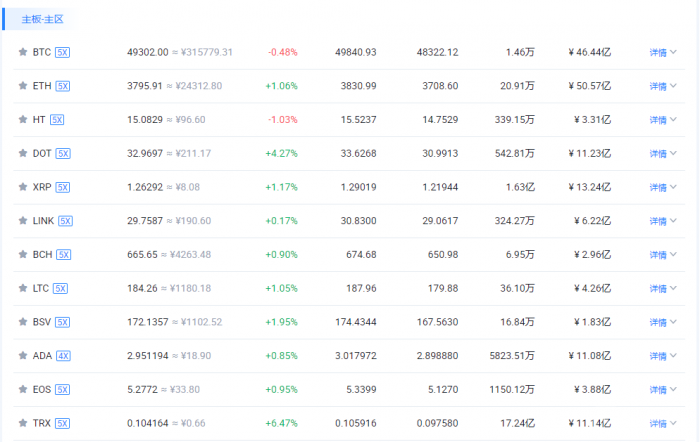The width and height of the screenshot is (700, 442).
Task: Click EOS 5X leverage badge
Action: [62, 390]
